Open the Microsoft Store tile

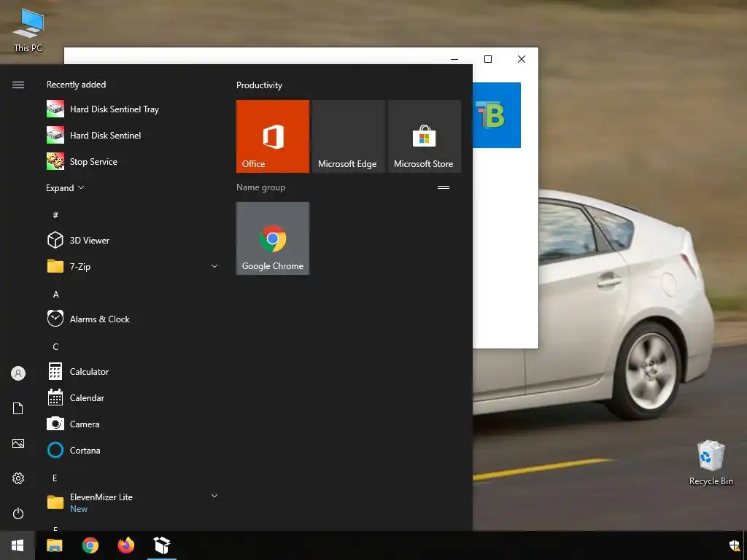(425, 136)
